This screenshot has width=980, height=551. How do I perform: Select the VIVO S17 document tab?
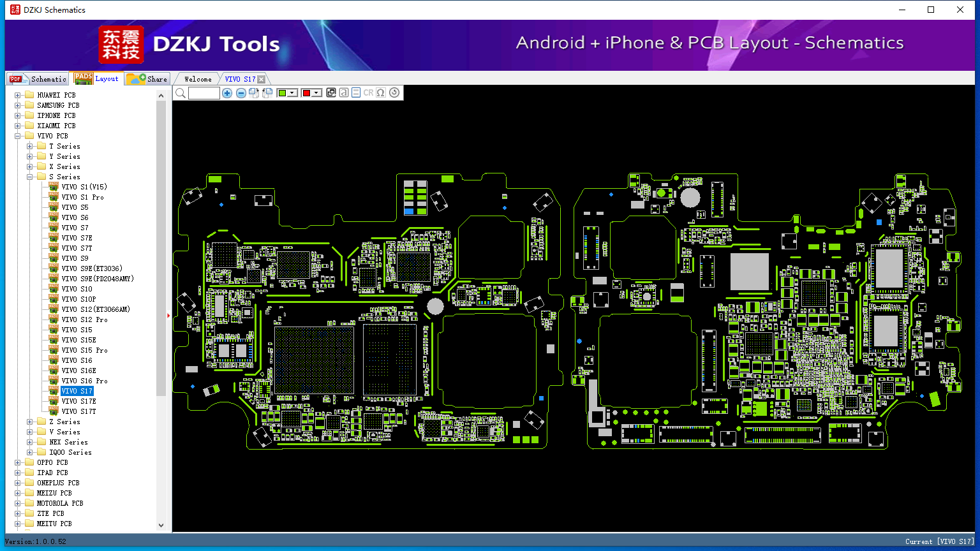[240, 79]
